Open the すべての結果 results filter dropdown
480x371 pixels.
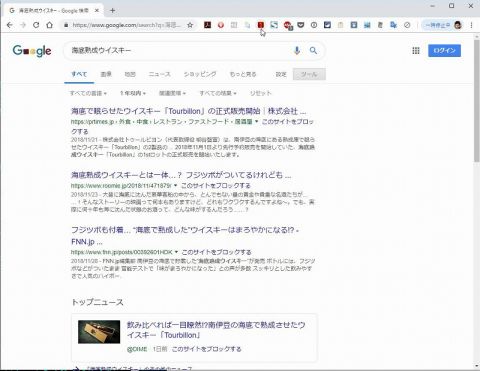click(x=218, y=93)
